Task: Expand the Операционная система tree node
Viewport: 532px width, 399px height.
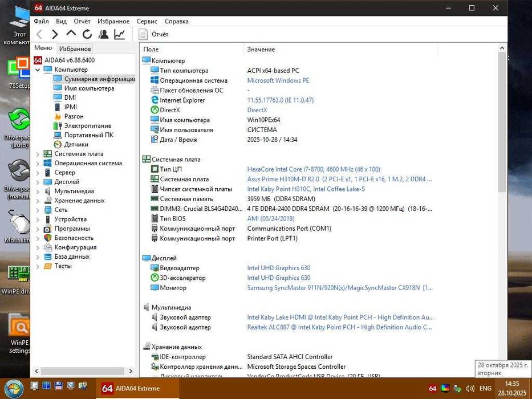Action: 38,164
